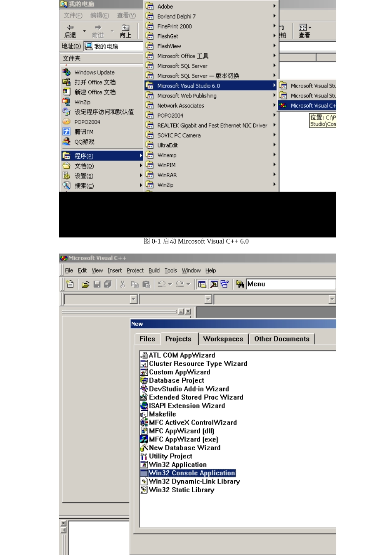Image resolution: width=392 pixels, height=555 pixels.
Task: Click the Find text field showing Menu
Action: [x=291, y=284]
